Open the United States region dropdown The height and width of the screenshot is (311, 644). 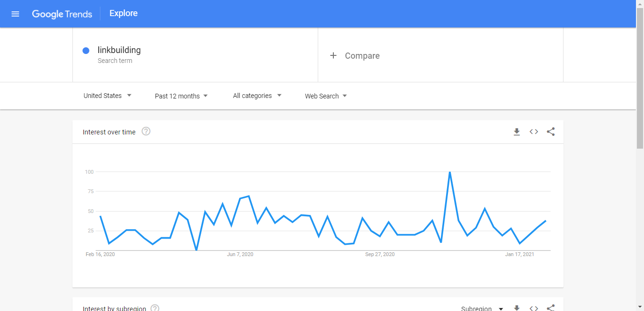click(x=107, y=96)
